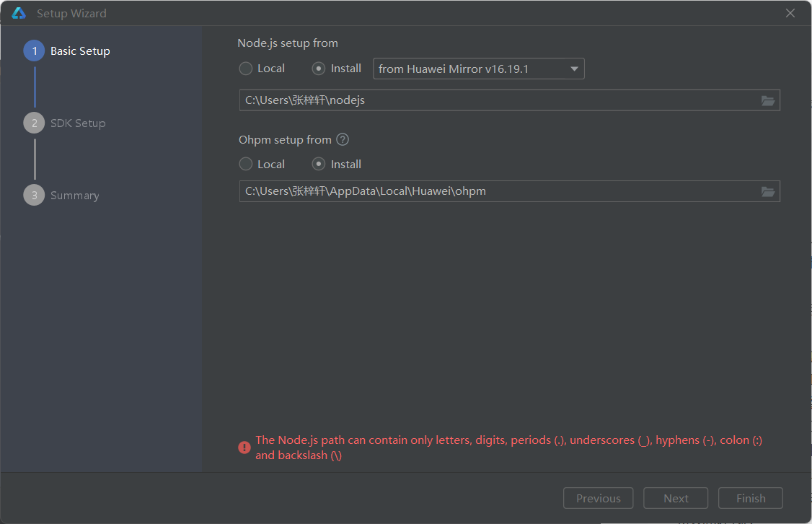812x524 pixels.
Task: Open folder browser for Node.js path
Action: click(x=768, y=100)
